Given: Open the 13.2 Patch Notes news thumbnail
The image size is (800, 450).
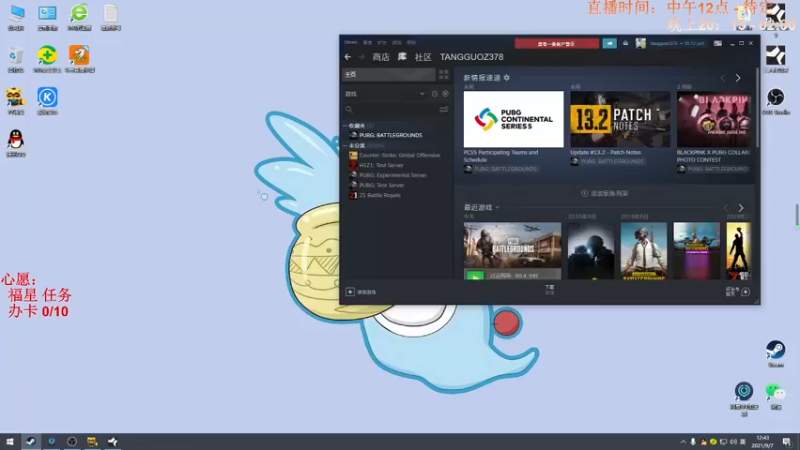Looking at the screenshot, I should (620, 119).
